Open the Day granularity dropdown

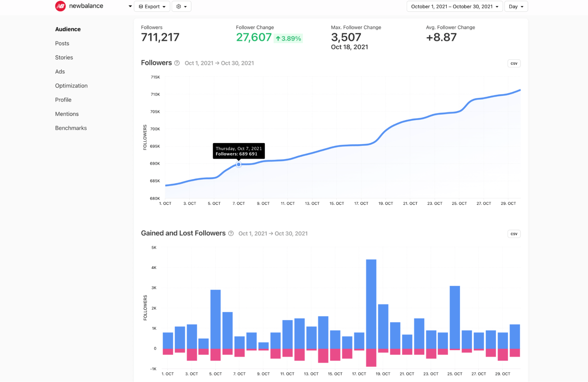[x=516, y=6]
